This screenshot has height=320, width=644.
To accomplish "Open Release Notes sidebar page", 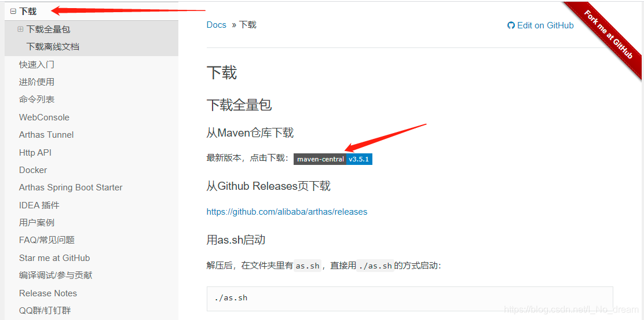I will click(x=48, y=293).
